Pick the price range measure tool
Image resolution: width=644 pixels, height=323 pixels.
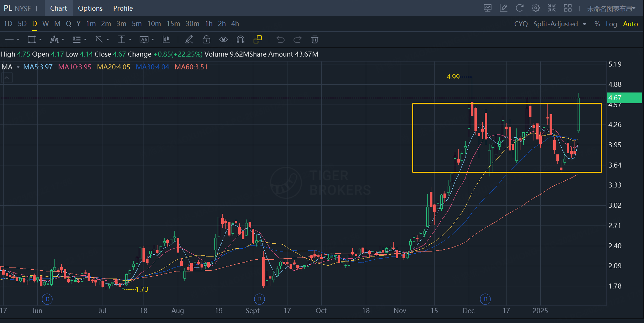pyautogui.click(x=121, y=39)
